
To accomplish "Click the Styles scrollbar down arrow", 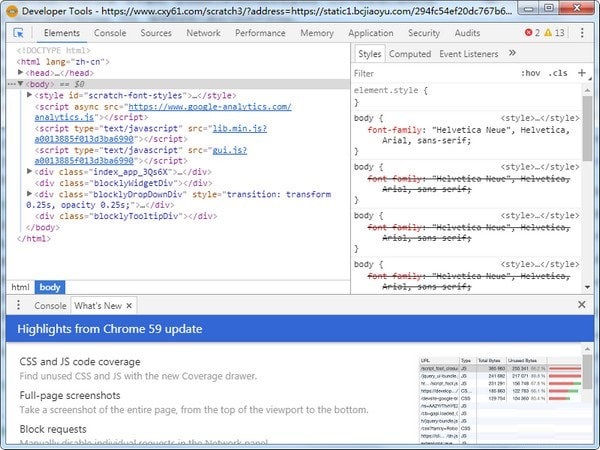I will pyautogui.click(x=588, y=289).
